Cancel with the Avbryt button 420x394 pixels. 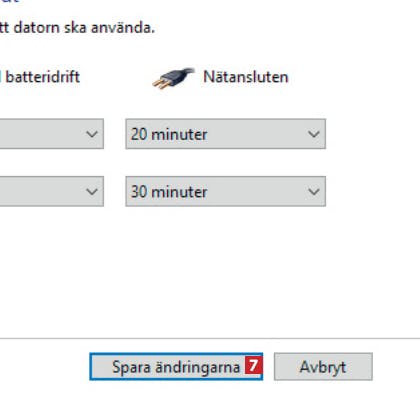pyautogui.click(x=323, y=366)
